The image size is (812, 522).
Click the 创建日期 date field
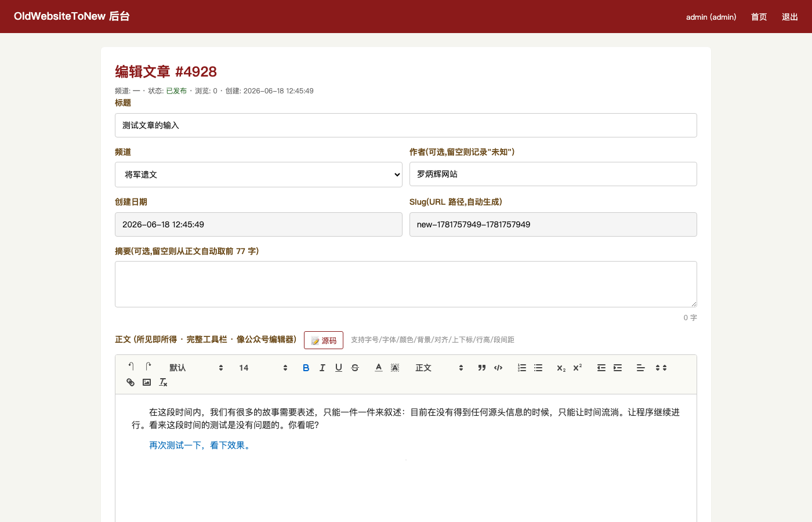click(x=259, y=224)
